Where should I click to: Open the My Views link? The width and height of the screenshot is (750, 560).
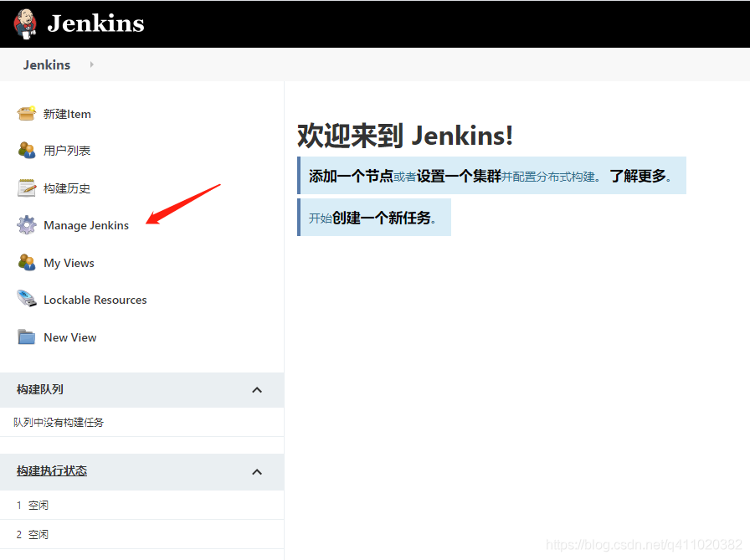point(69,263)
